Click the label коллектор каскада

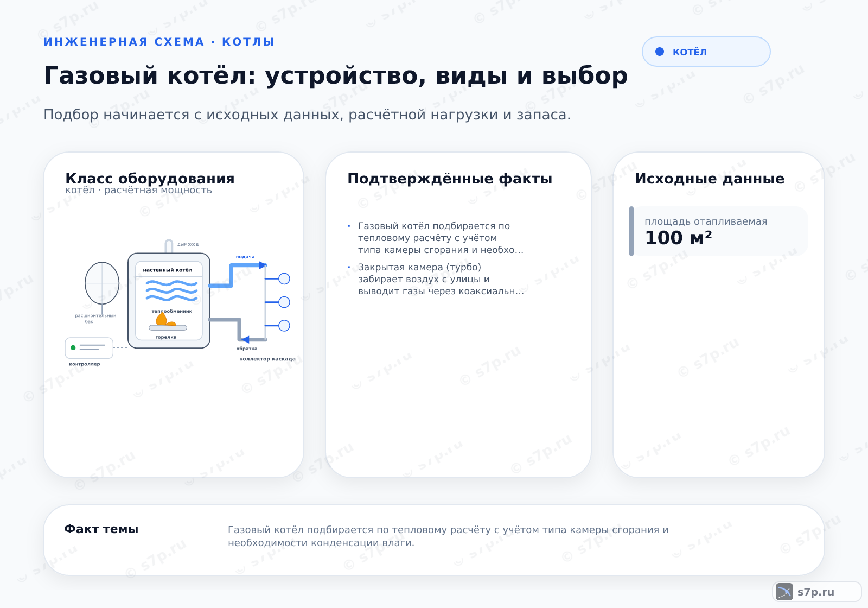(x=267, y=359)
